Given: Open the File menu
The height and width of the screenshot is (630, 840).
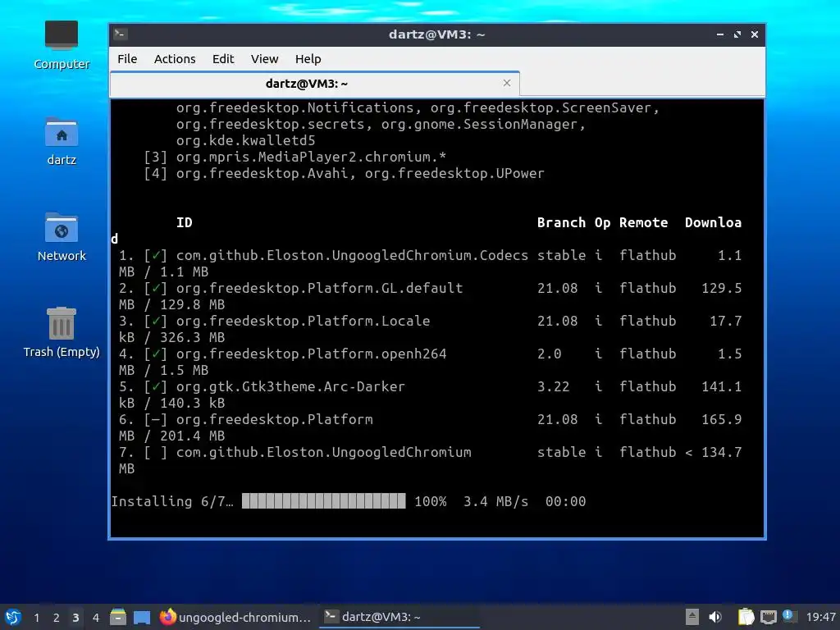Looking at the screenshot, I should 127,59.
